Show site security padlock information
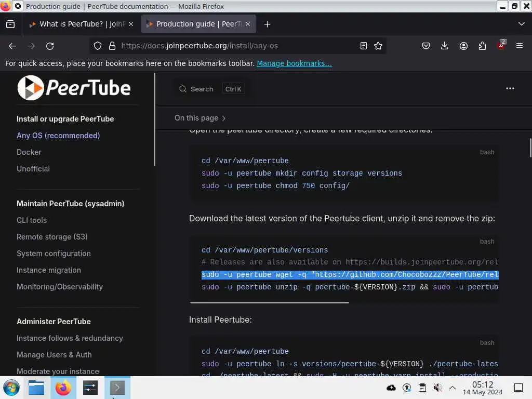Screen dimensions: 532x399 pyautogui.click(x=112, y=46)
